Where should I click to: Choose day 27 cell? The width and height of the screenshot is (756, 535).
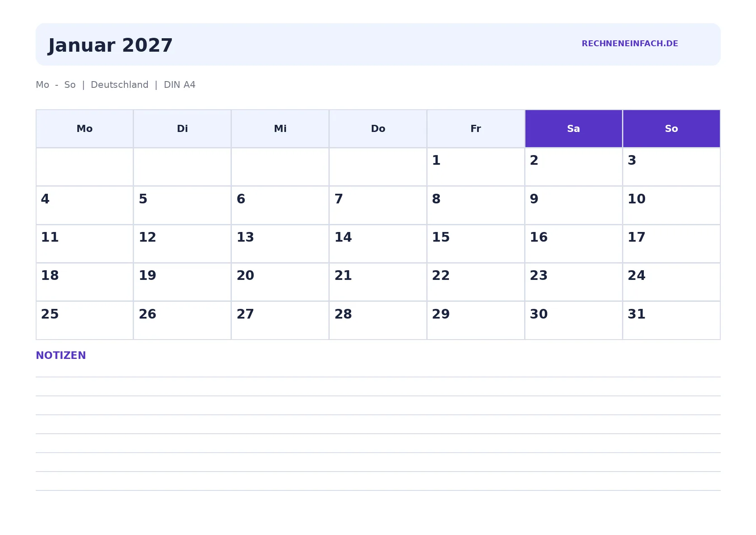coord(280,321)
